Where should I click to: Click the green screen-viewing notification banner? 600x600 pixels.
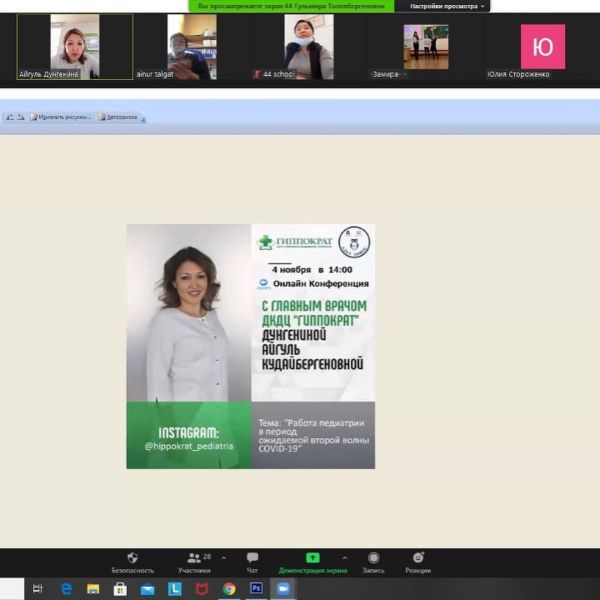pos(291,6)
